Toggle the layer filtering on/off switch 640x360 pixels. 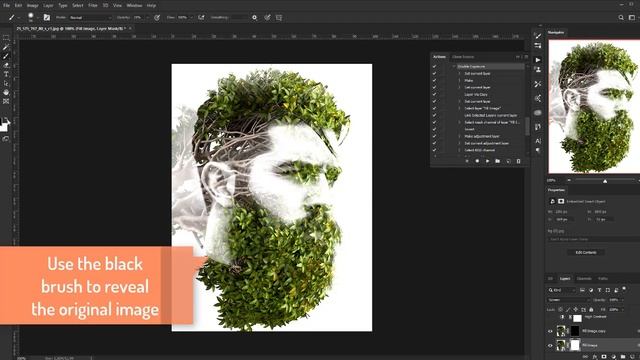coord(624,289)
